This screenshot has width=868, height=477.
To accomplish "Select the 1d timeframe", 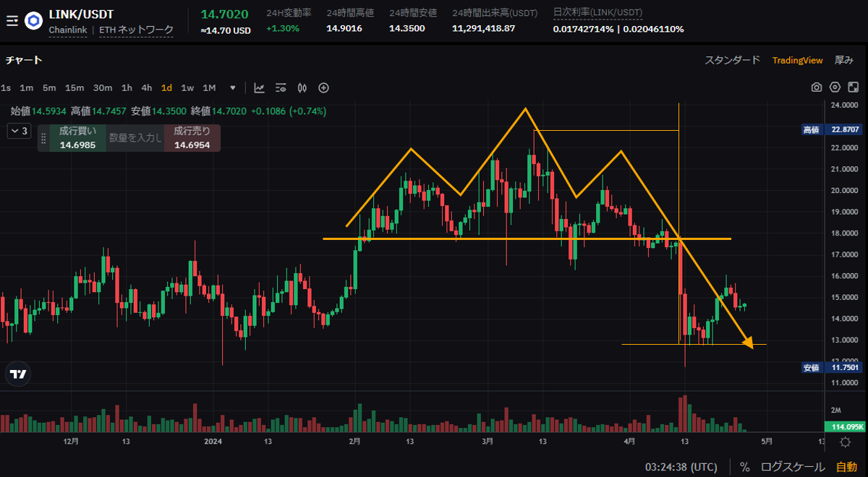I will (x=166, y=88).
